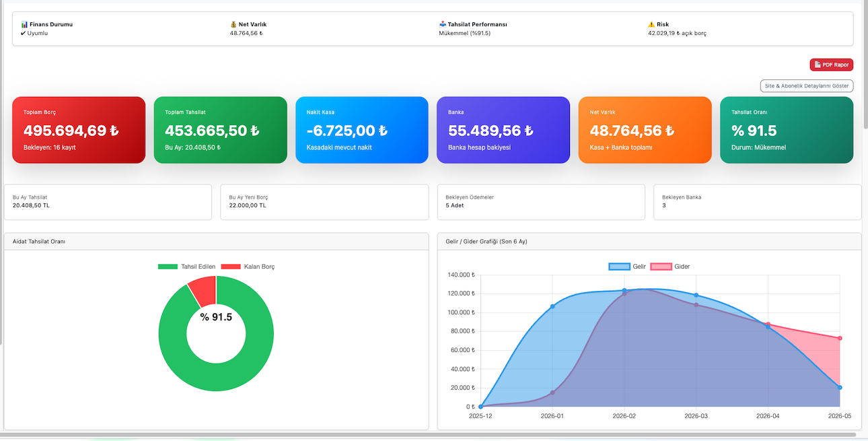Click the Net Varlık money bag icon

[x=233, y=24]
